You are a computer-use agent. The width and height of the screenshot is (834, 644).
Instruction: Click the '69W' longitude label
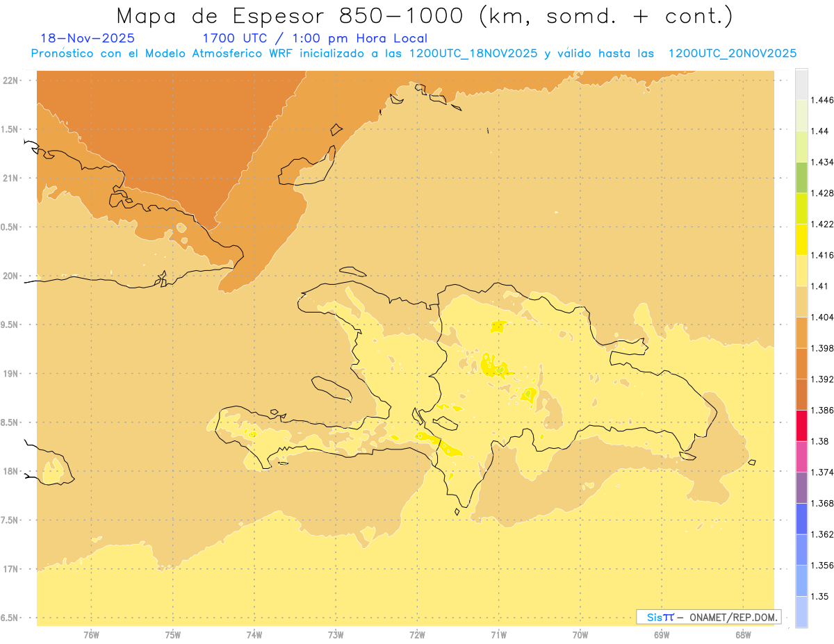[662, 635]
